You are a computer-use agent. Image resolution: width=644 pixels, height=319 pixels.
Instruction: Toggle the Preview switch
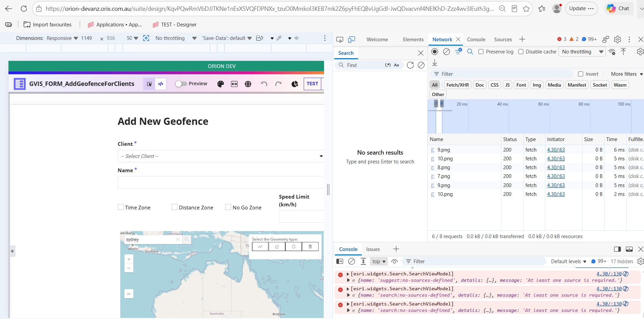coord(181,84)
